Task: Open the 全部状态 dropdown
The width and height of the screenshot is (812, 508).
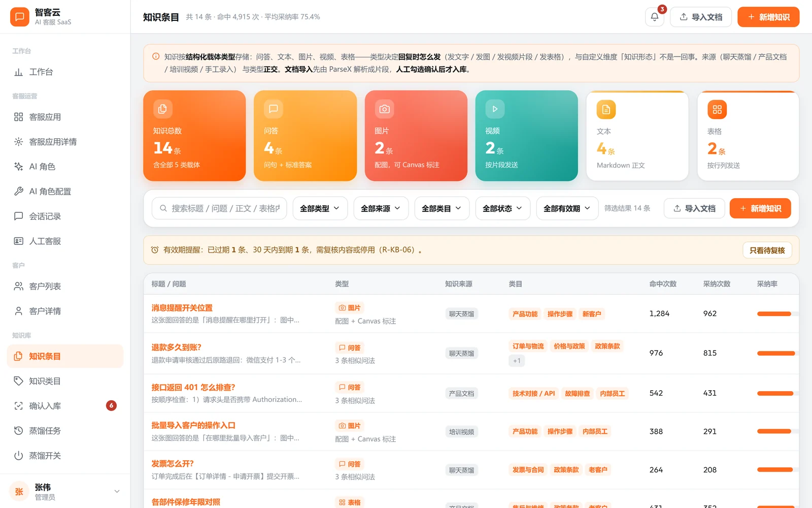Action: [502, 208]
